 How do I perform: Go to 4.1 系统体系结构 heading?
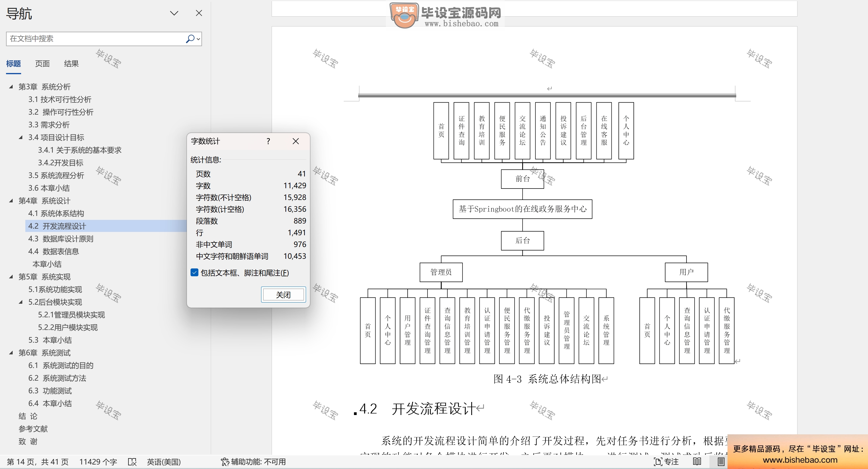56,214
